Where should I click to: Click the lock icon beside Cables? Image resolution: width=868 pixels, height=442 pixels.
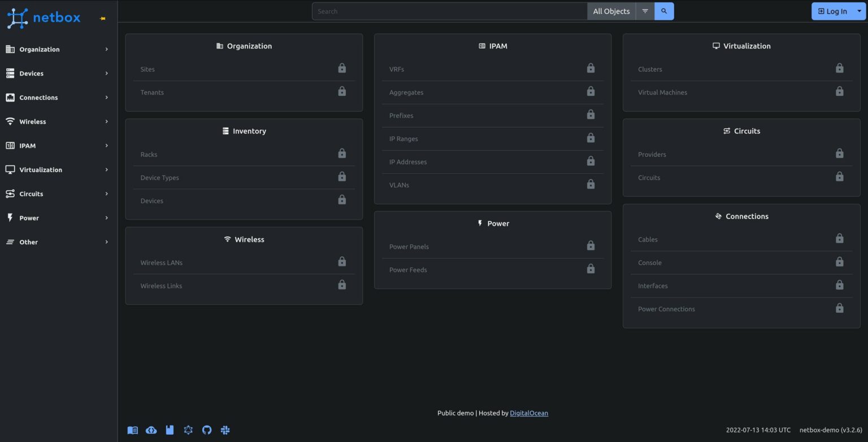[x=839, y=239]
